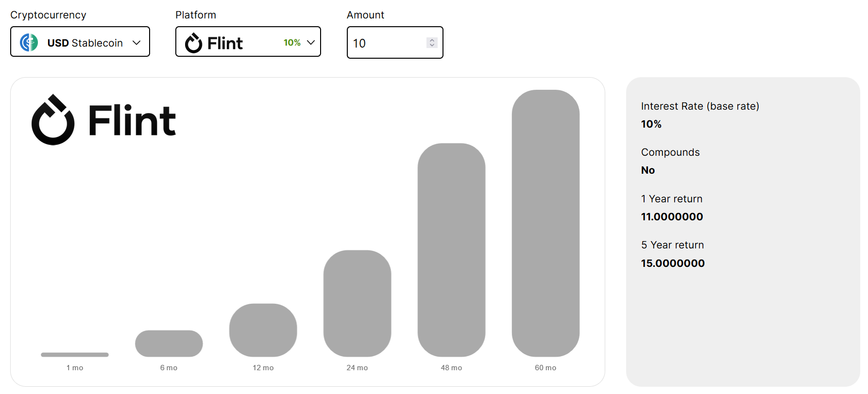The height and width of the screenshot is (394, 868).
Task: Click the 'Amount' field label
Action: pos(365,15)
